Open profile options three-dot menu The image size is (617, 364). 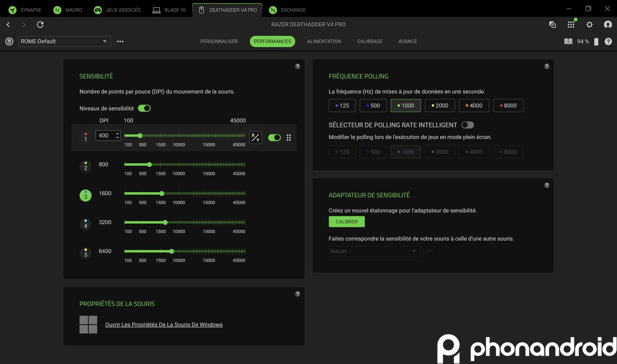point(120,42)
